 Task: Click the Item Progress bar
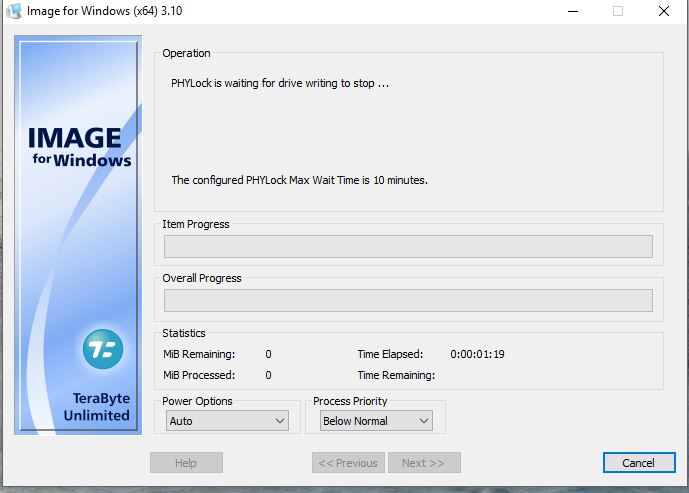(408, 246)
